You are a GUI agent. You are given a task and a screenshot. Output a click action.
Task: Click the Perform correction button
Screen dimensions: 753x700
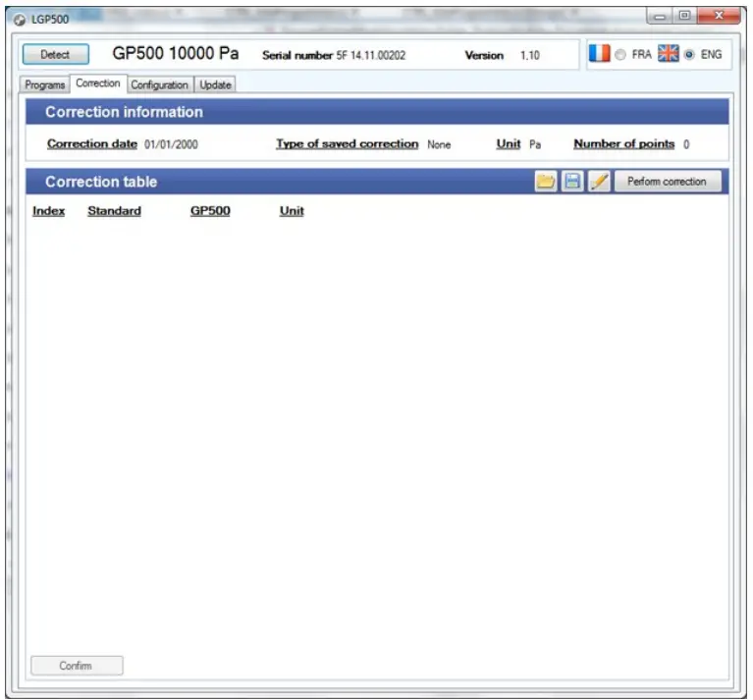(x=667, y=182)
